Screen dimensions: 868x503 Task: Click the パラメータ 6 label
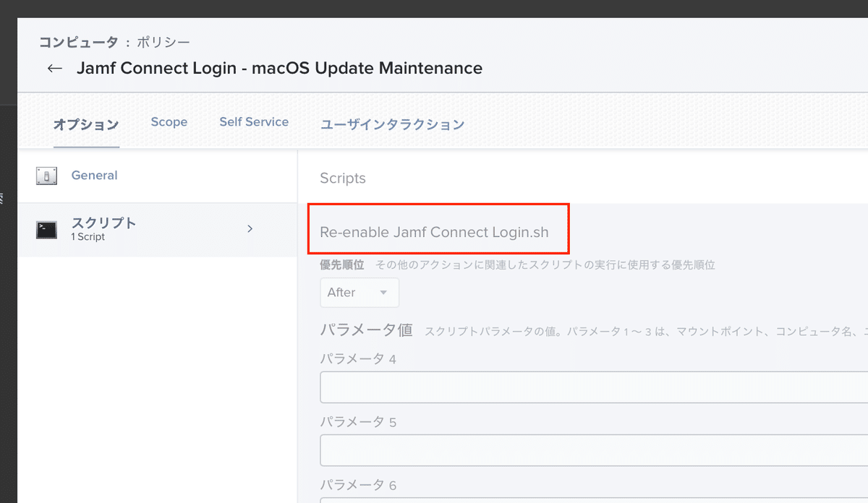pyautogui.click(x=358, y=486)
